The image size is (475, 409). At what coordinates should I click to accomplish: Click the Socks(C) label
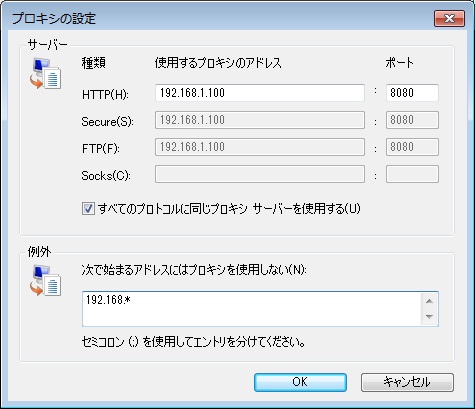[x=106, y=176]
